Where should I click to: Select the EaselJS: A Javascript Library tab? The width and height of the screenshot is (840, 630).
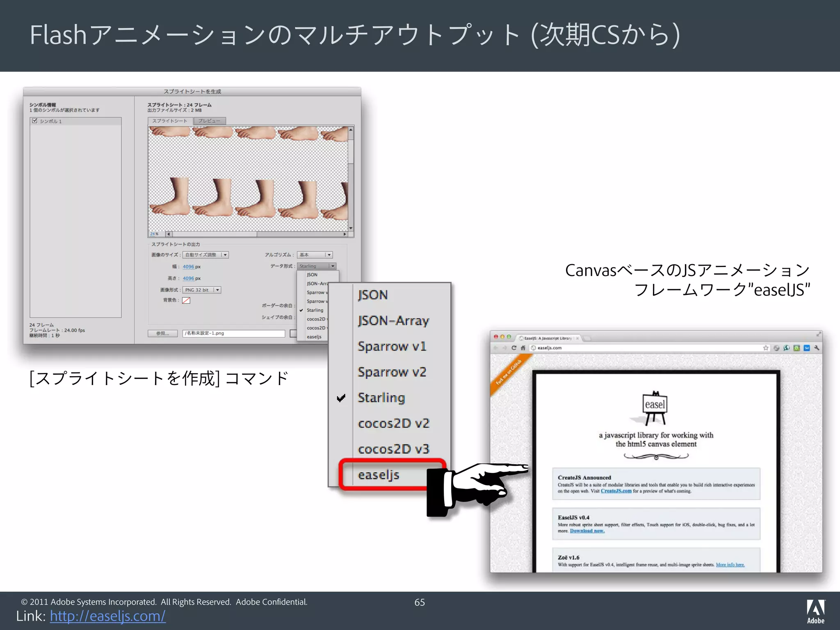click(x=548, y=338)
